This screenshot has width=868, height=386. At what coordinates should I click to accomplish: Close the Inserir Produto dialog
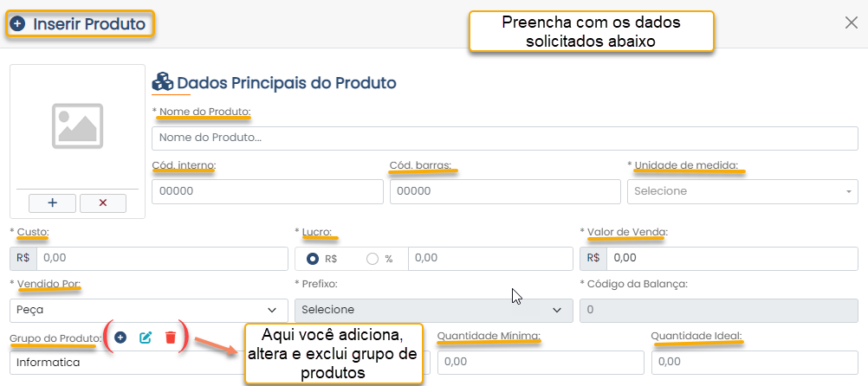pyautogui.click(x=851, y=23)
